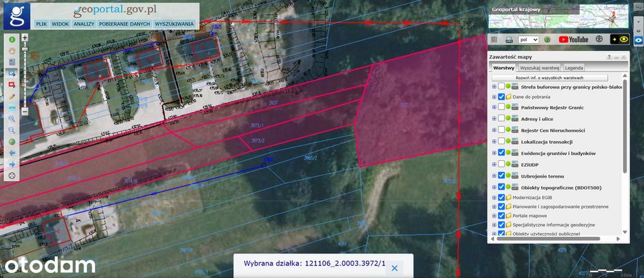Click Rozwiń inf. o wszystkich warstwach button
The image size is (644, 278).
click(549, 78)
